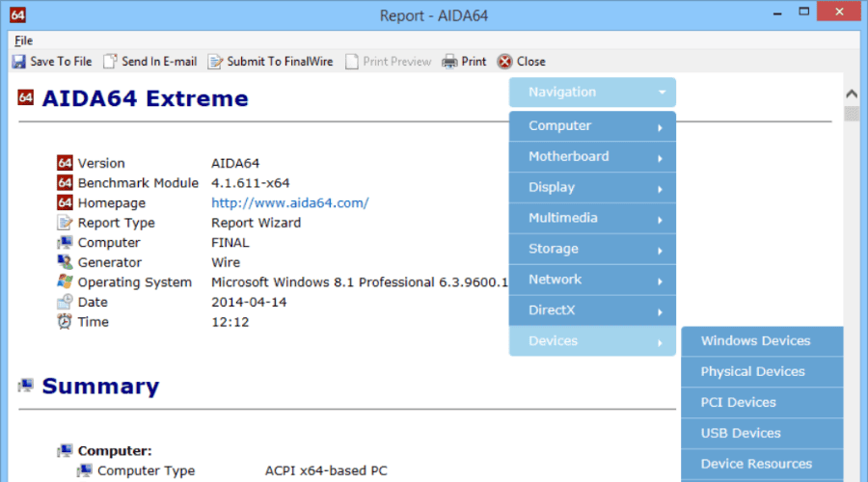
Task: Click the 4.1.611-x64 benchmark module value
Action: (250, 182)
